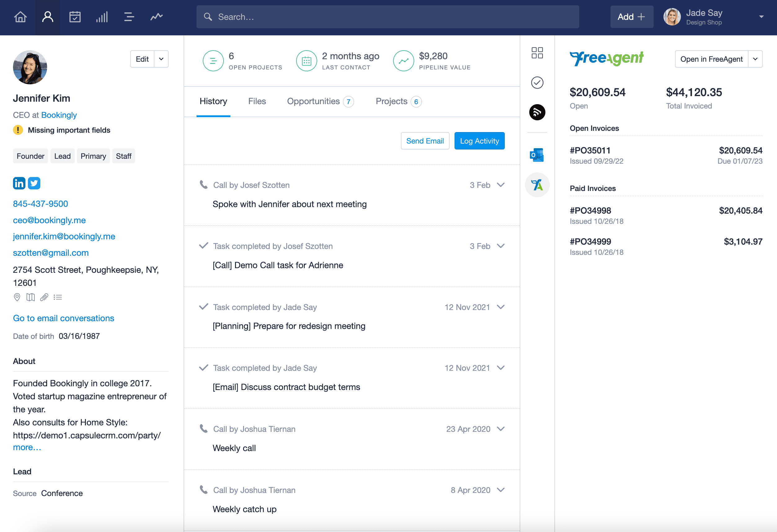Click the Twitter icon on Jennifer's profile
This screenshot has width=777, height=532.
pos(34,183)
